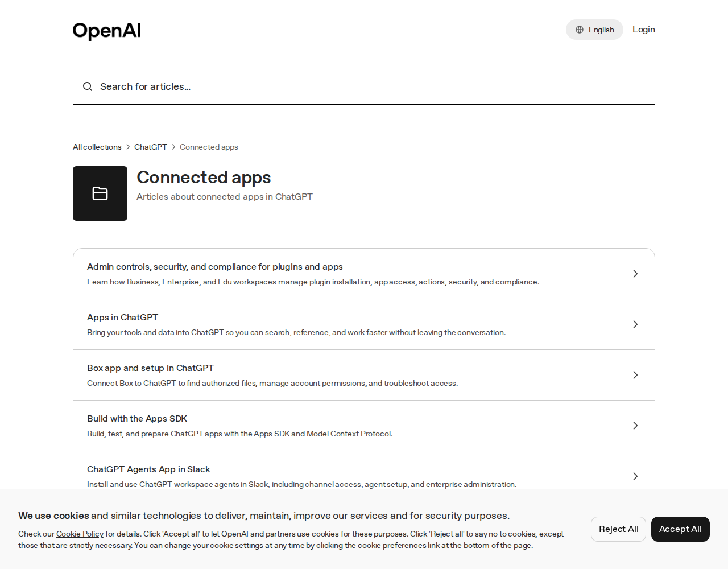
Task: Open the English language selector
Action: [x=594, y=30]
